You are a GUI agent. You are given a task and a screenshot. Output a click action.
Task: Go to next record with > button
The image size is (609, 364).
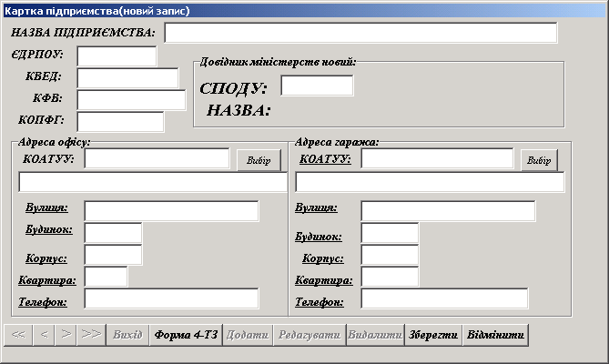click(66, 335)
